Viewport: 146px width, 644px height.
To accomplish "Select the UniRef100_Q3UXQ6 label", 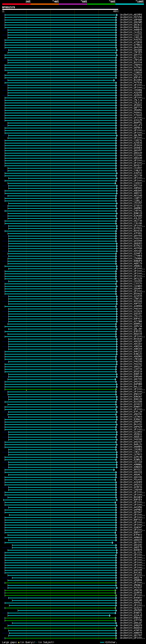I will (131, 70).
